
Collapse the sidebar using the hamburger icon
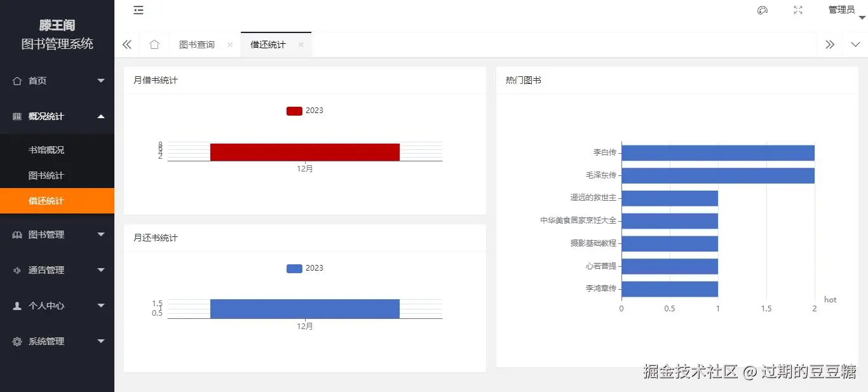tap(139, 10)
